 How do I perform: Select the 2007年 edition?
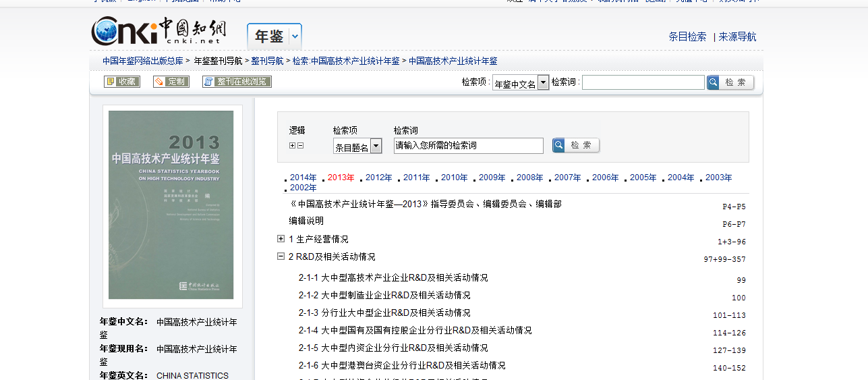click(567, 178)
